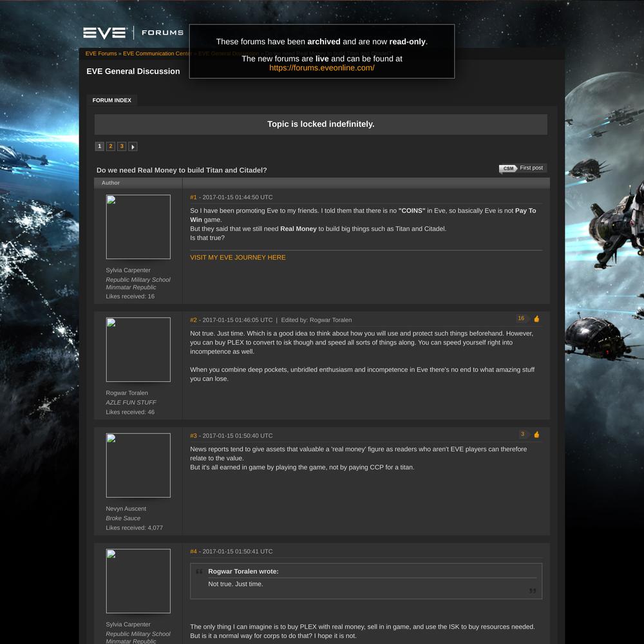Click the author name Rogwar Toralen under the avatar
The height and width of the screenshot is (644, 644).
click(x=127, y=393)
